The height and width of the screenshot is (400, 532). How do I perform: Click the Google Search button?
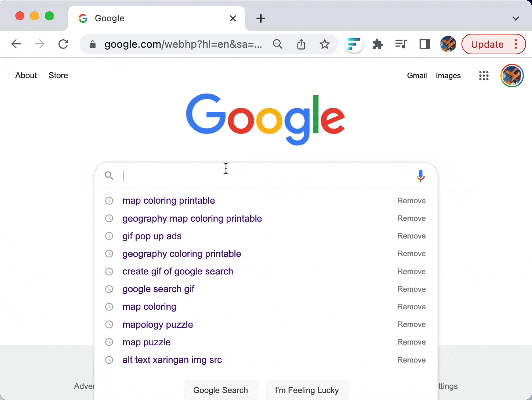(x=220, y=390)
